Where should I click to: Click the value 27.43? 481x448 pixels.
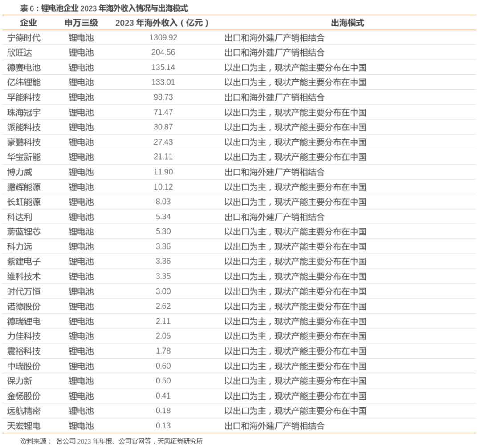click(x=163, y=142)
